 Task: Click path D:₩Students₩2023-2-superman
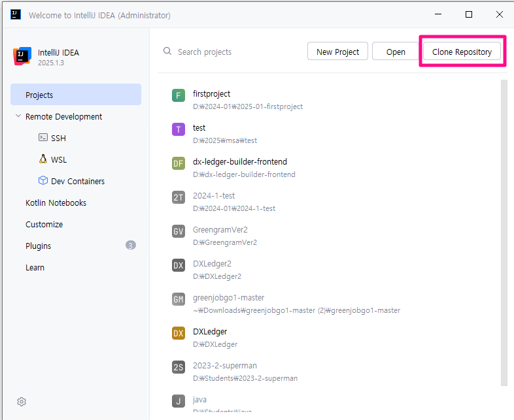pos(245,378)
